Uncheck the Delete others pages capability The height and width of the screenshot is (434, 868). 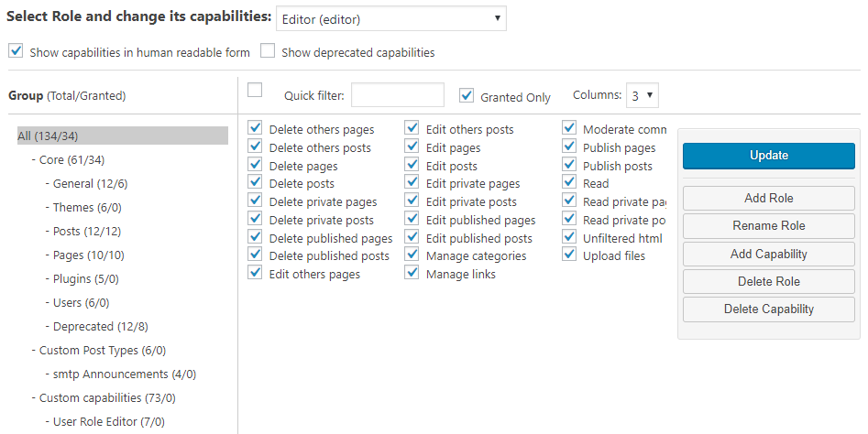255,129
